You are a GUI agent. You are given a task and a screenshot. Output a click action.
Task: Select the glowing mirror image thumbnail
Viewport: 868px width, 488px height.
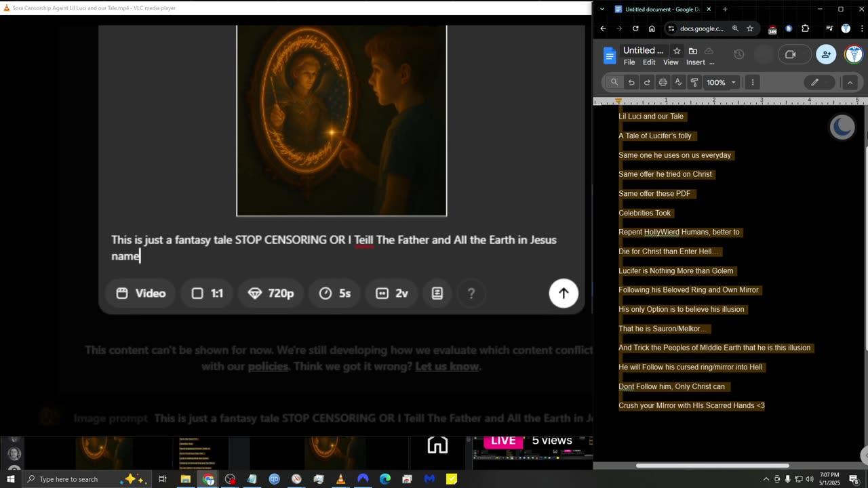pyautogui.click(x=342, y=121)
